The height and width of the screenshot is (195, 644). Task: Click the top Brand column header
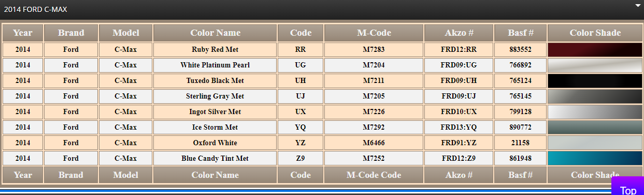click(x=71, y=33)
